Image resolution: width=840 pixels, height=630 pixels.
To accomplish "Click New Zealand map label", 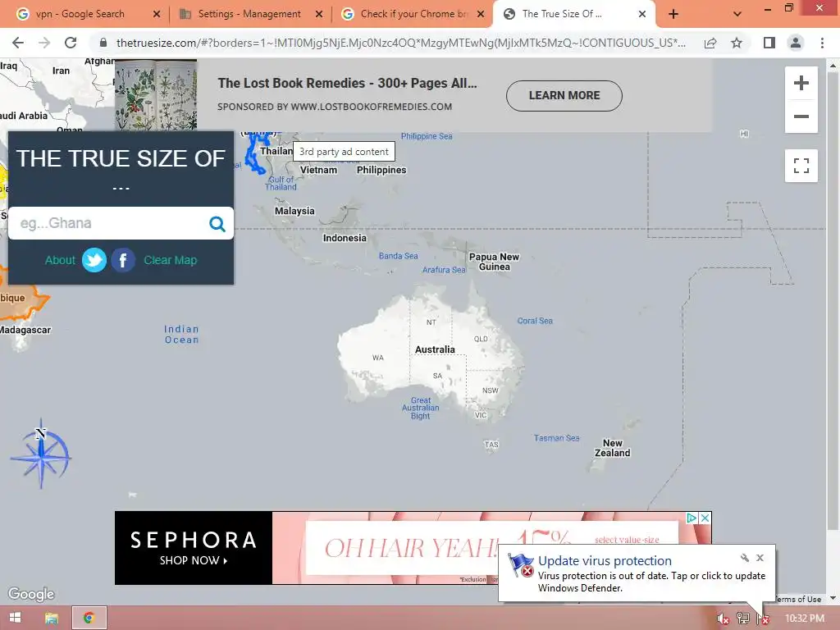I will tap(612, 448).
